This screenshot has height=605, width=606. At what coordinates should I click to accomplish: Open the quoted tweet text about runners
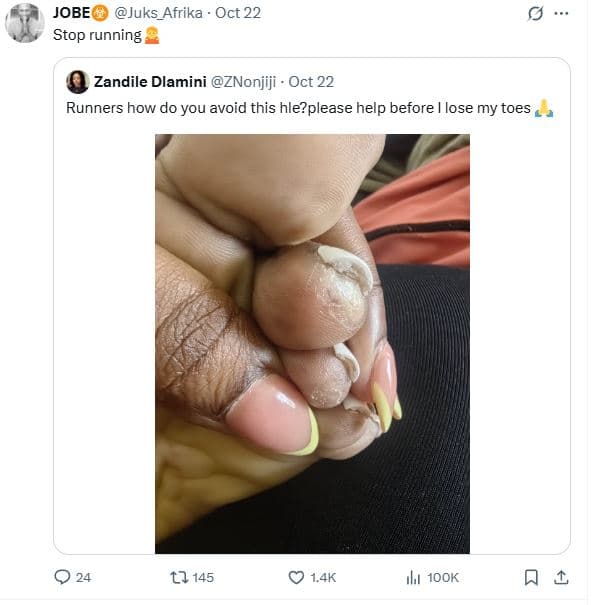pyautogui.click(x=300, y=108)
